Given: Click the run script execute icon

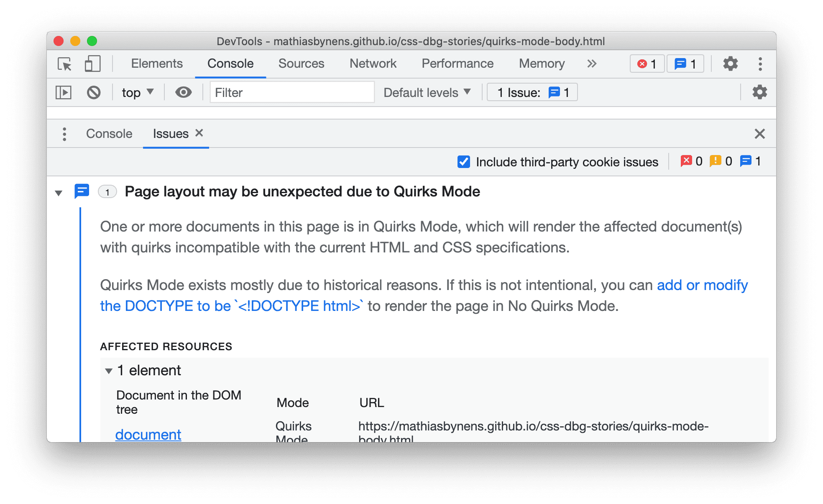Looking at the screenshot, I should pos(64,92).
